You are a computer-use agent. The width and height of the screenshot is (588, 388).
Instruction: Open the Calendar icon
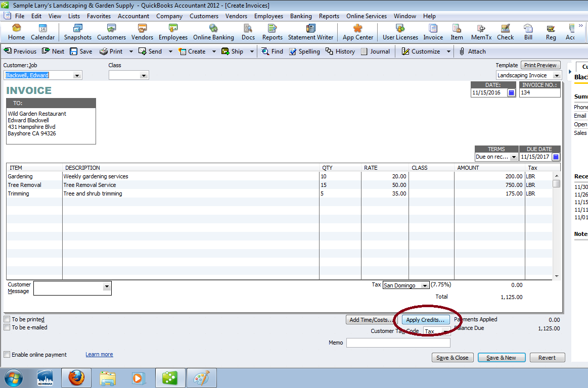(x=43, y=32)
